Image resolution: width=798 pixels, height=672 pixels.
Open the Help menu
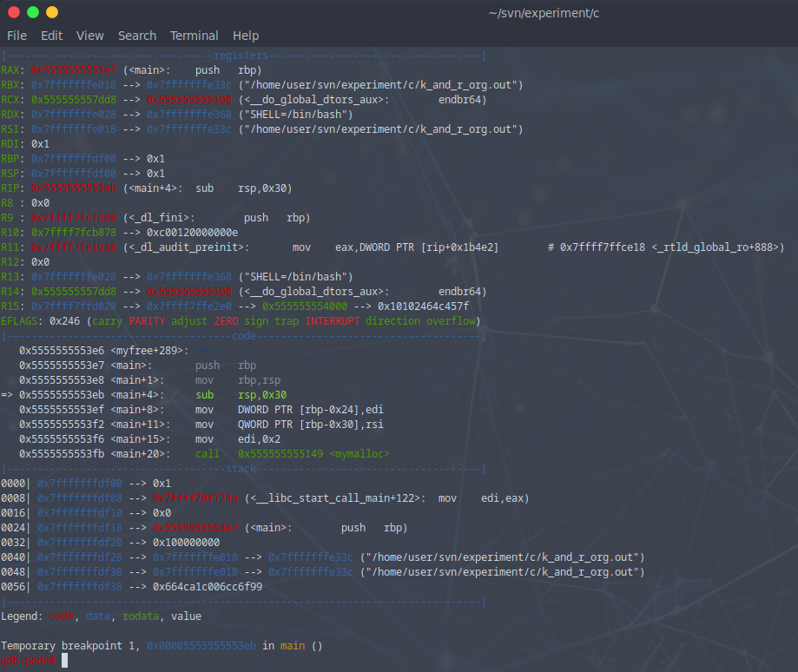pyautogui.click(x=246, y=36)
